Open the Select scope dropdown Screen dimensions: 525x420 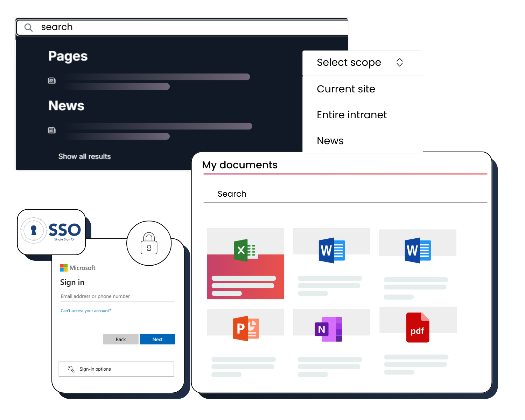363,63
